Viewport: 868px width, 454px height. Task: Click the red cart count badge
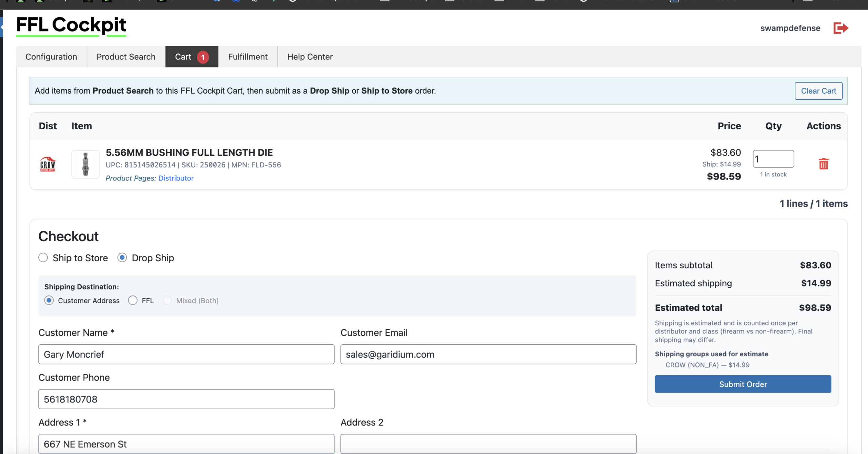pos(203,57)
